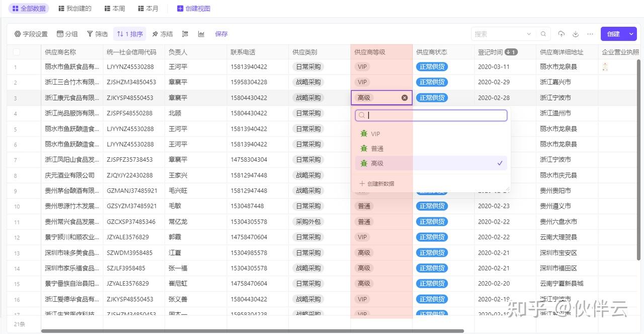The image size is (644, 334).
Task: Select the VIP tag in row 1
Action: tap(362, 66)
